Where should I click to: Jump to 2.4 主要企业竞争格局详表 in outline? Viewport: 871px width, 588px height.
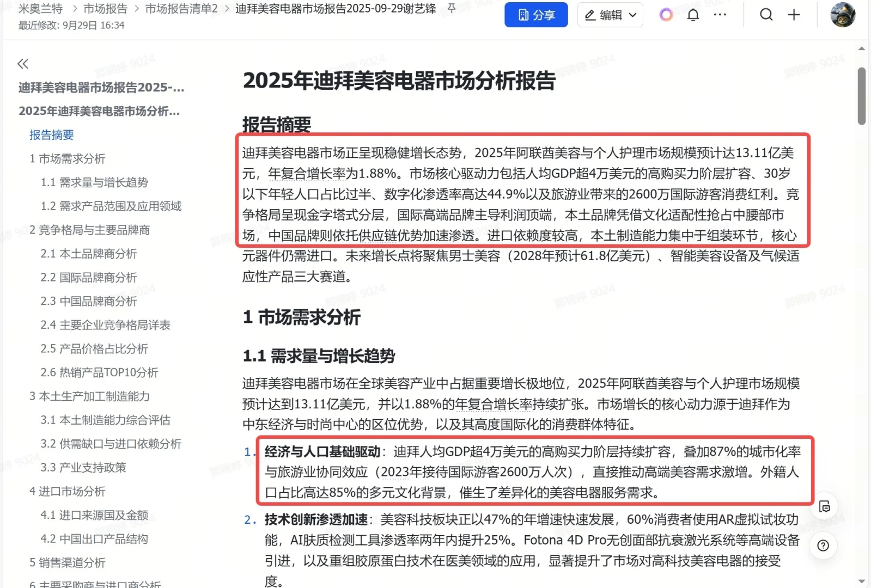(x=106, y=325)
